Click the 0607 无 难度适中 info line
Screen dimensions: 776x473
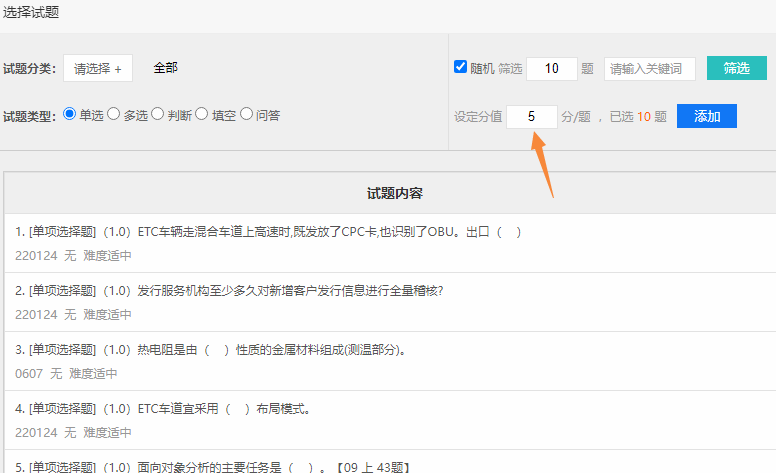pos(66,374)
